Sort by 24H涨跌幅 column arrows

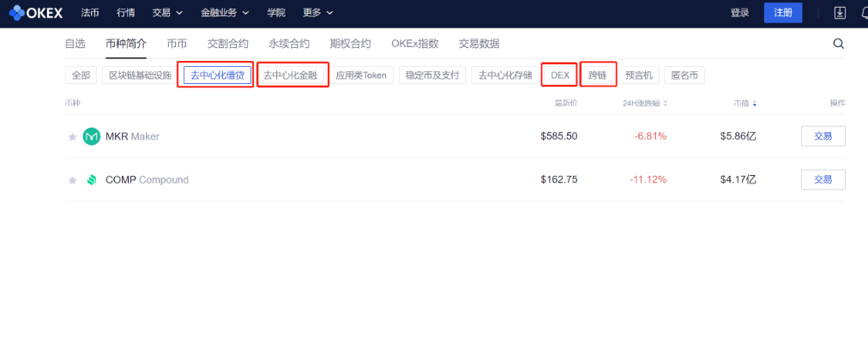click(x=665, y=104)
